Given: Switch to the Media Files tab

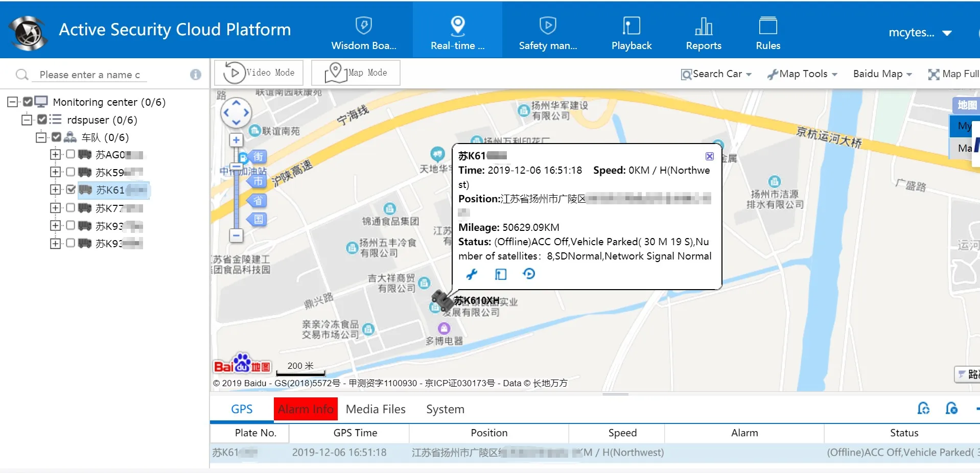Looking at the screenshot, I should click(376, 409).
